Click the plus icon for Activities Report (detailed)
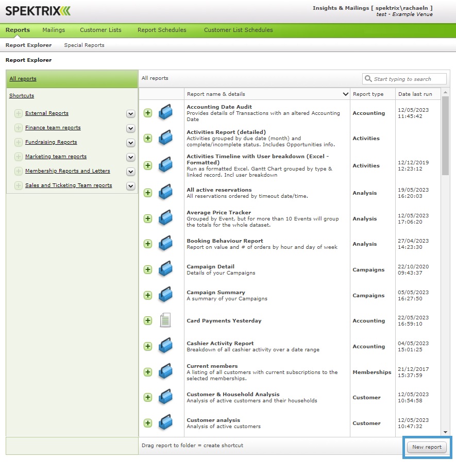The height and width of the screenshot is (476, 456). coord(148,138)
